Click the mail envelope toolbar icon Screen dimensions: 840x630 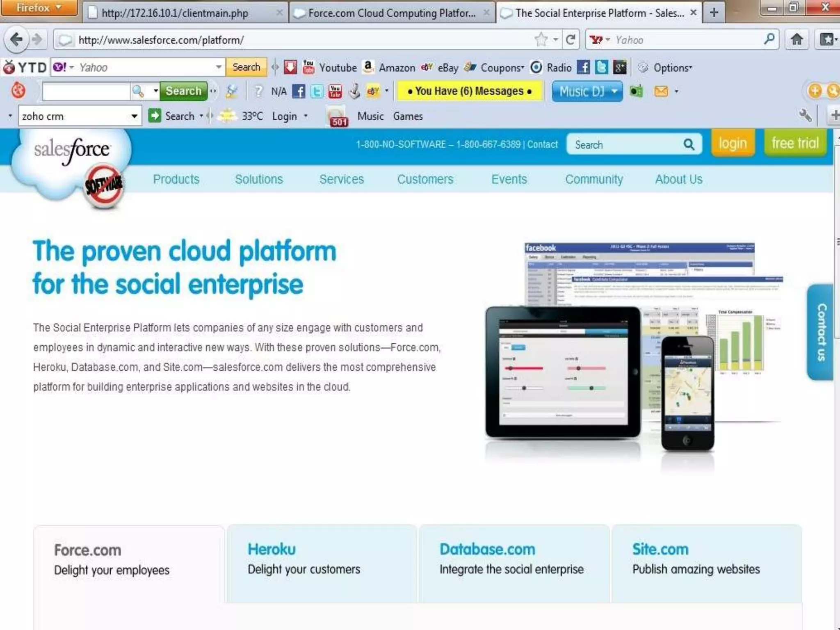[661, 91]
